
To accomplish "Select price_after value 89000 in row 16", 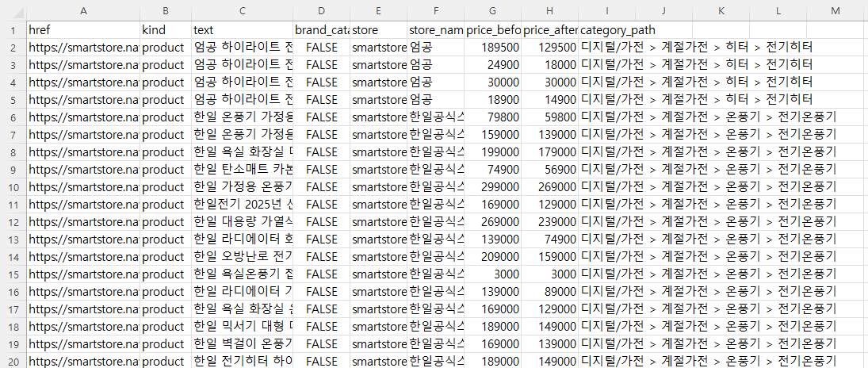I will [x=549, y=292].
